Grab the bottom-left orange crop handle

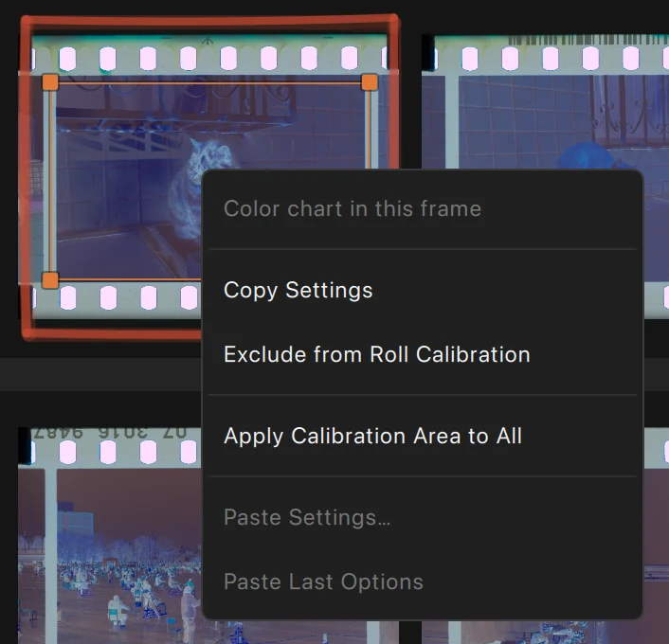[50, 280]
